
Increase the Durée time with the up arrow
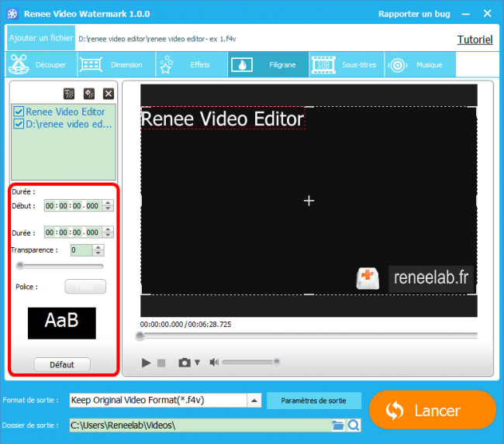[108, 229]
